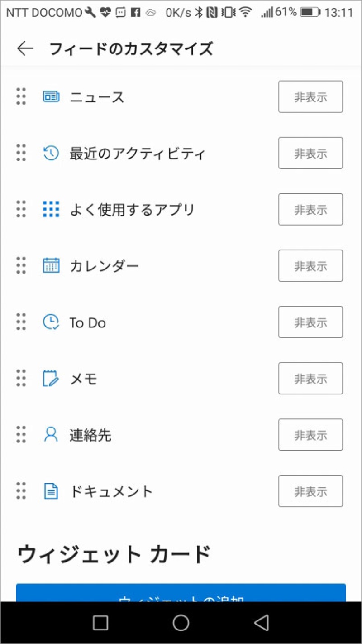This screenshot has width=362, height=644.
Task: Click the 連絡先 person icon
Action: click(51, 435)
